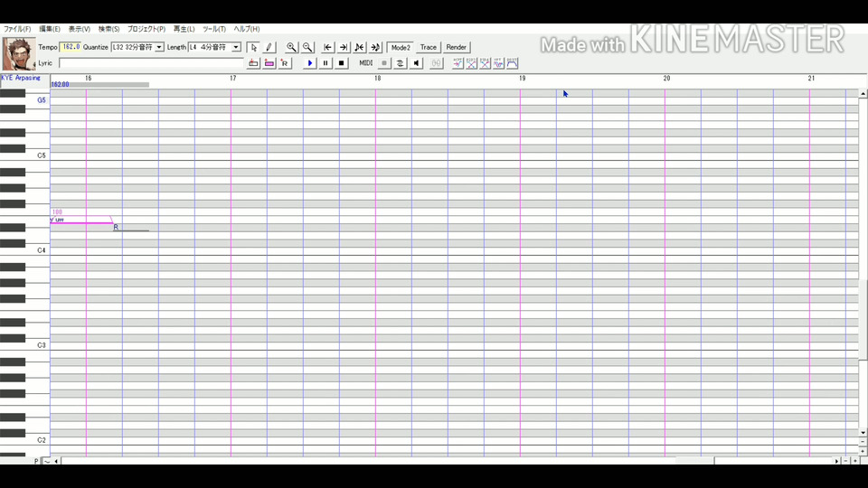Open the Quantize dropdown

point(159,47)
